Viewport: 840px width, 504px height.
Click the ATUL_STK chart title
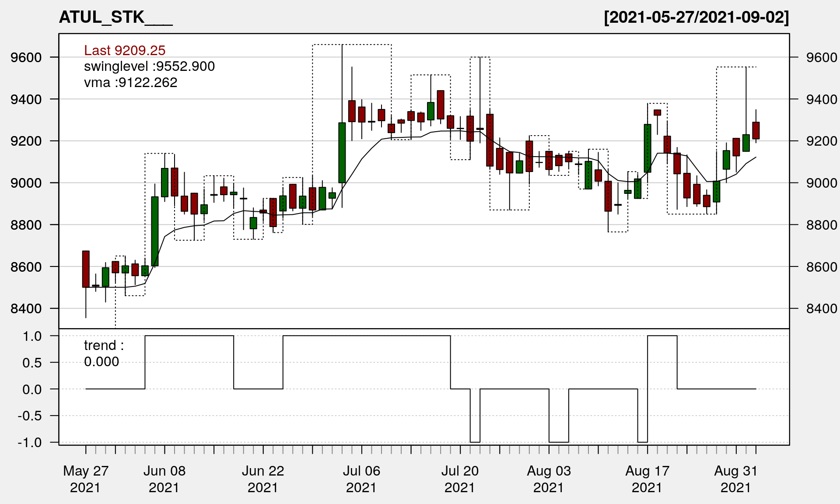click(x=115, y=17)
